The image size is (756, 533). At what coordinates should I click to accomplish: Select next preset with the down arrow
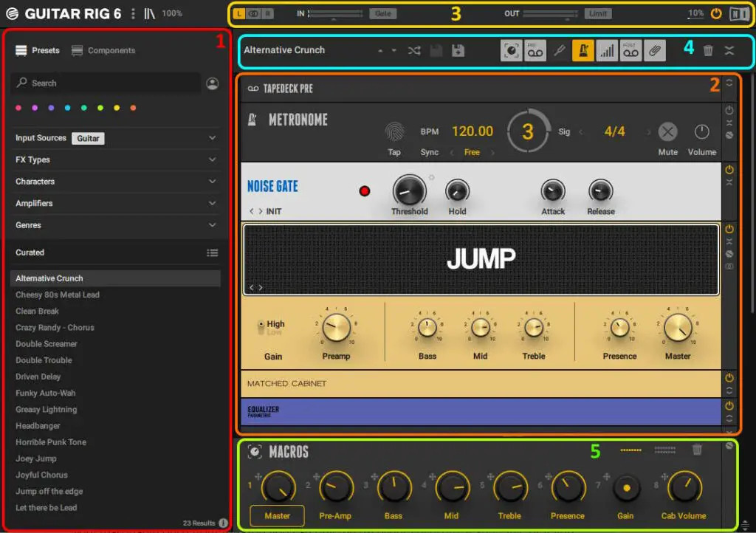pos(394,50)
